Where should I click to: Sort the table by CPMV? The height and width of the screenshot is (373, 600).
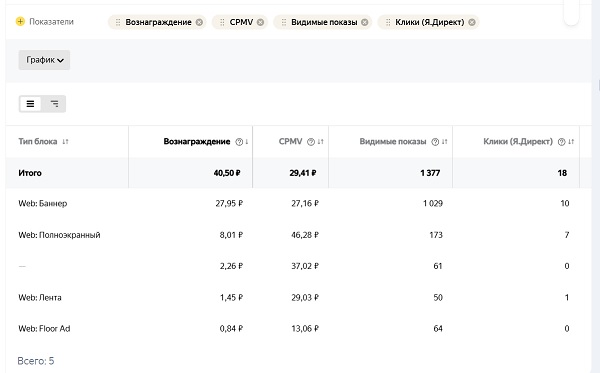pyautogui.click(x=320, y=142)
